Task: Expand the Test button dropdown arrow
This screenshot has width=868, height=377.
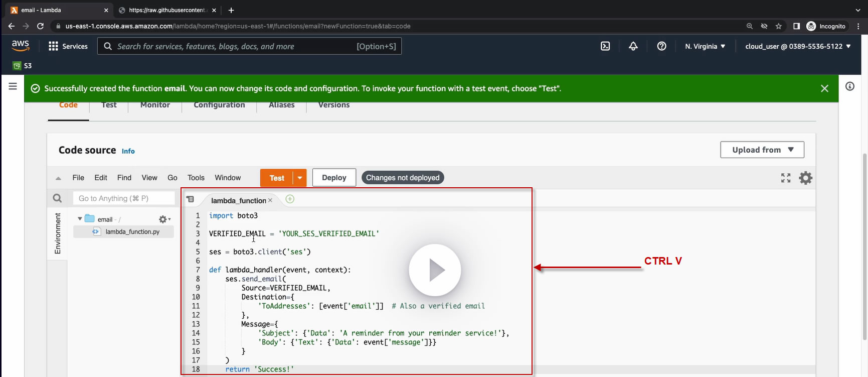Action: 299,178
